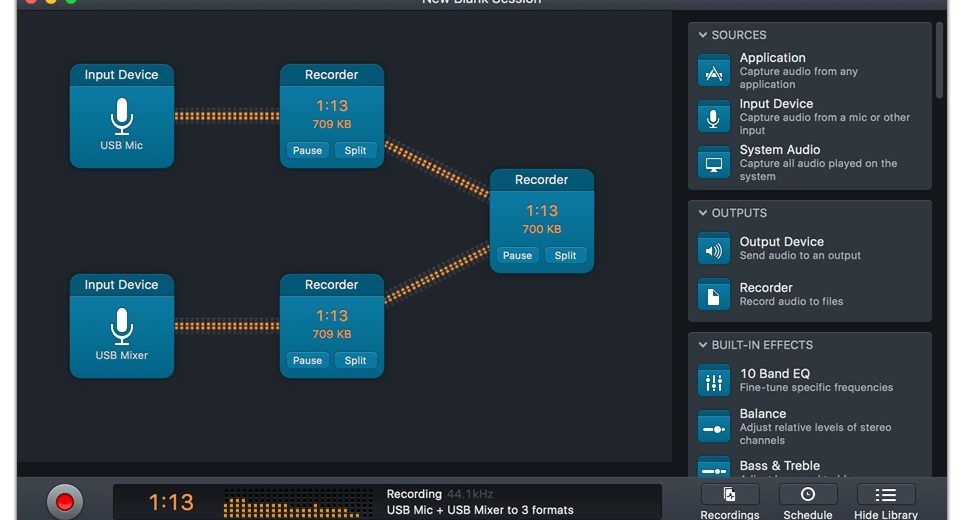
Task: Collapse the SOURCES section
Action: click(x=703, y=35)
